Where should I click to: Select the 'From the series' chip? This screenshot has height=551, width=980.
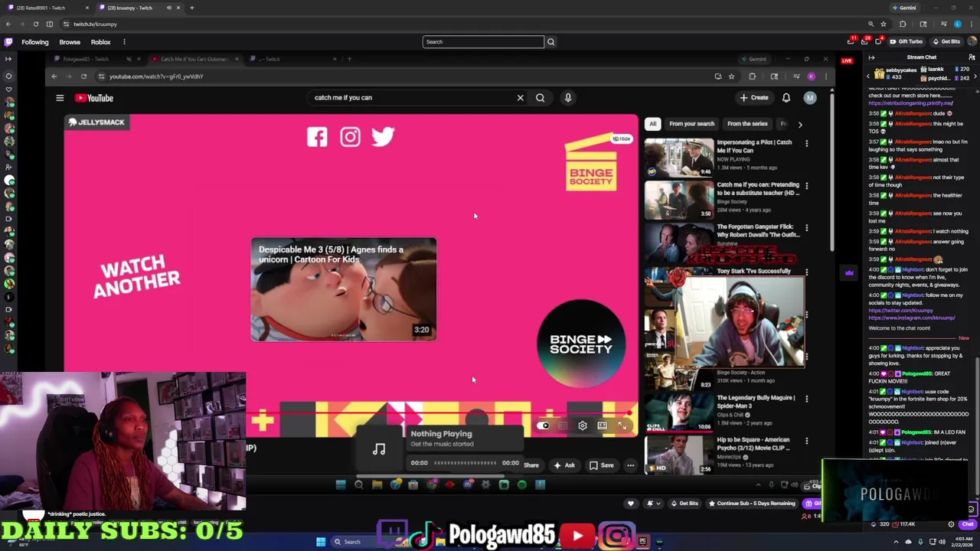[x=747, y=124]
